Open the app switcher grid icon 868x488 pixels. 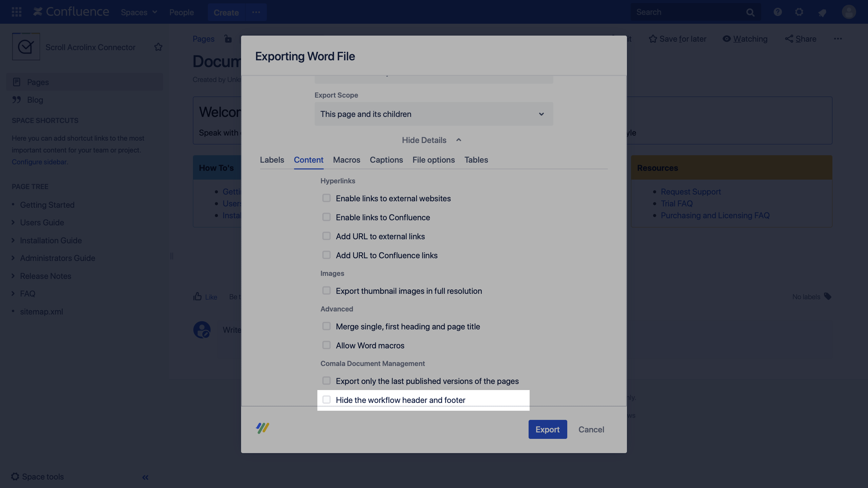click(x=16, y=12)
